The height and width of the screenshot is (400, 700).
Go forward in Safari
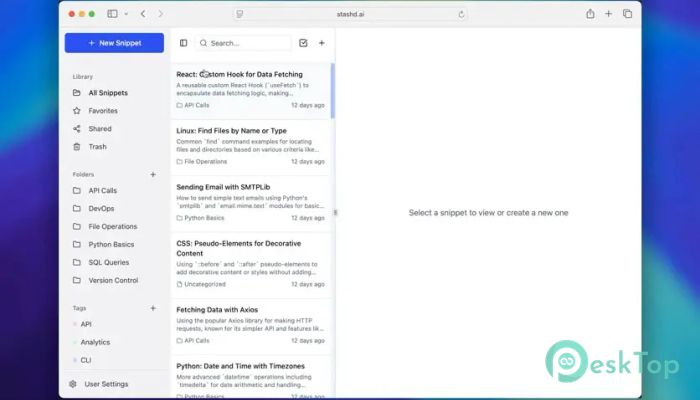[x=161, y=14]
